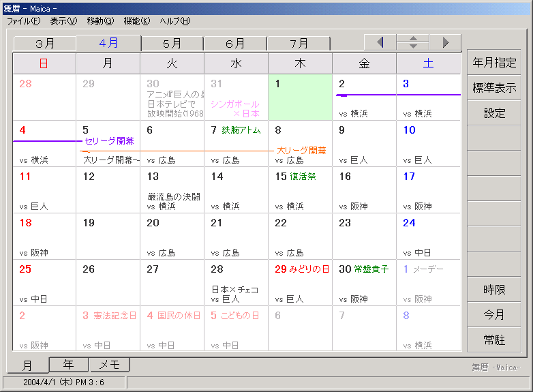Open the 移動(G) menu

pyautogui.click(x=100, y=21)
